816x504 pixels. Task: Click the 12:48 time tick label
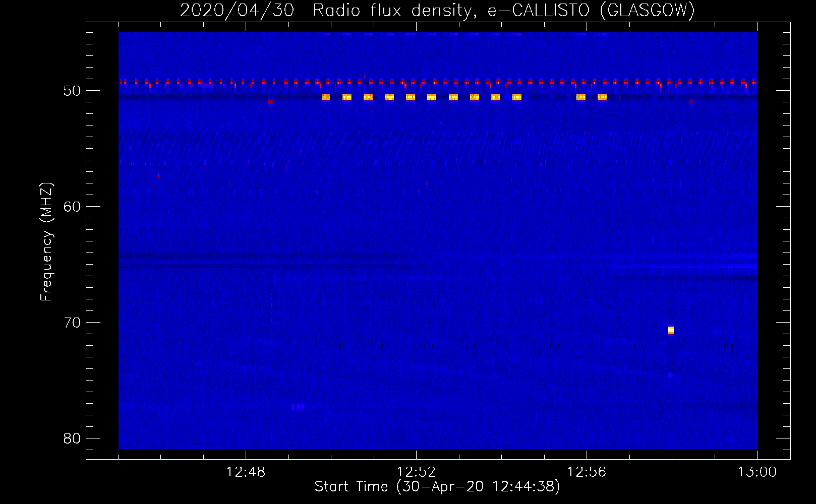[x=246, y=472]
